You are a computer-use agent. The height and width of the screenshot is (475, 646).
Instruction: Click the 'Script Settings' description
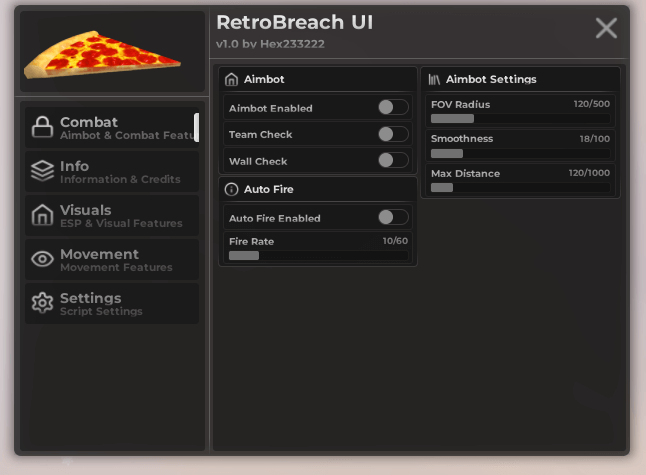pyautogui.click(x=101, y=311)
